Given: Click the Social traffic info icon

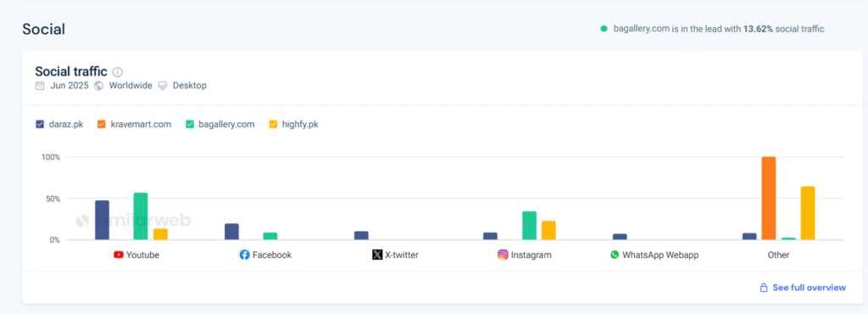Looking at the screenshot, I should (117, 72).
